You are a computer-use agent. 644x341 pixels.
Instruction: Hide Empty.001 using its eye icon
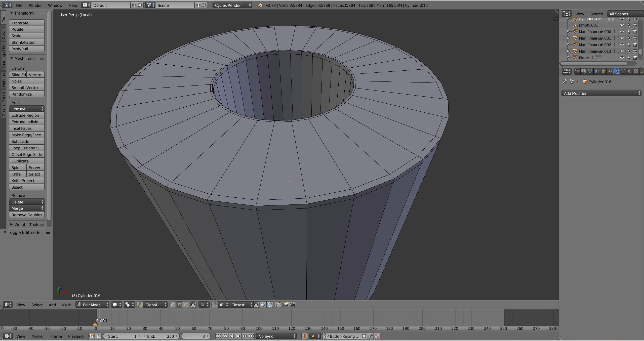coord(622,25)
